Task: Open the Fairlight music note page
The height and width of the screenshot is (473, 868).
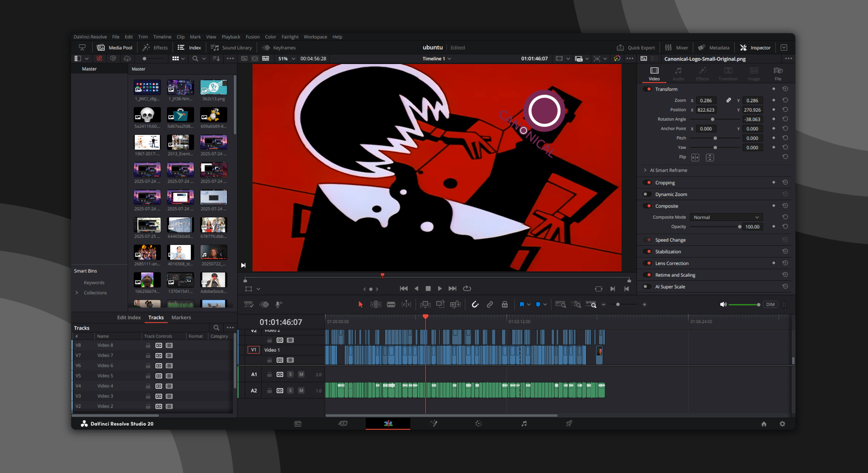Action: [524, 424]
